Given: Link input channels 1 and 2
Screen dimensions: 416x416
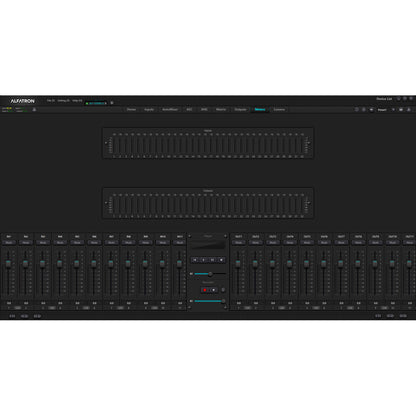Looking at the screenshot, I should (17, 308).
